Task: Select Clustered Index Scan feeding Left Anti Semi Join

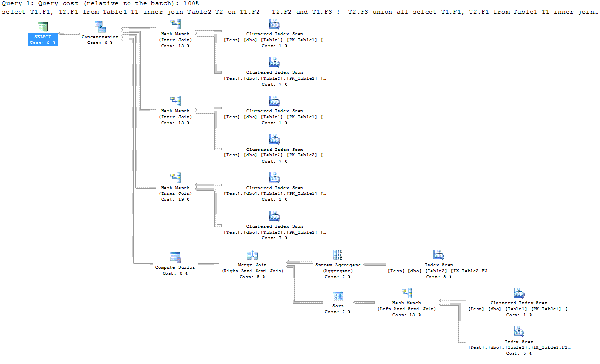Action: (x=518, y=293)
